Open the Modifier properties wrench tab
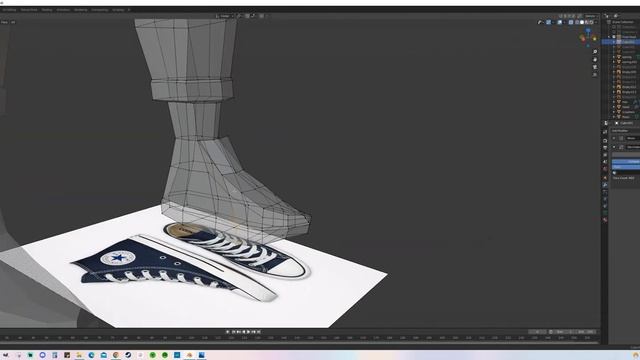This screenshot has height=360, width=640. coord(605,185)
